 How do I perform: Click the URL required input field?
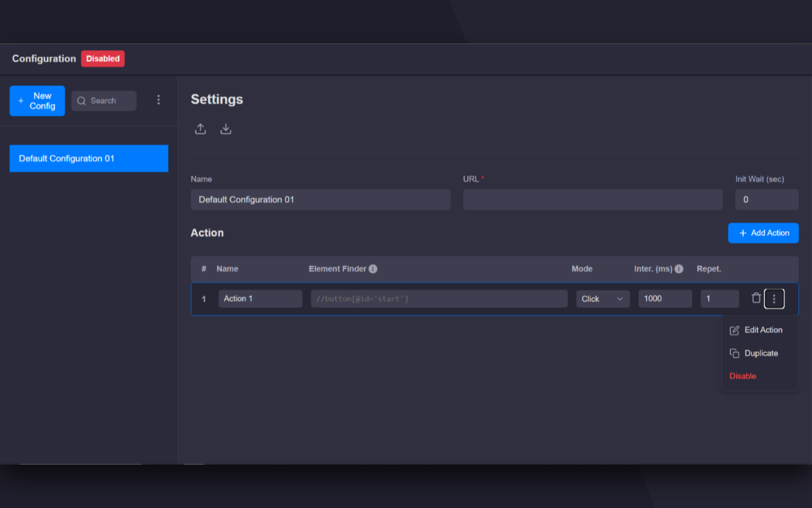[592, 199]
